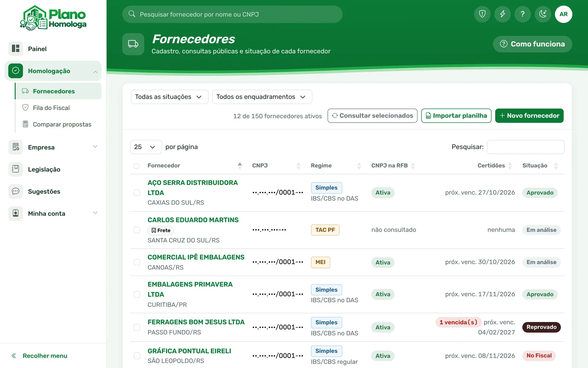The height and width of the screenshot is (368, 588).
Task: Click Recolher menu to collapse sidebar
Action: pos(39,356)
